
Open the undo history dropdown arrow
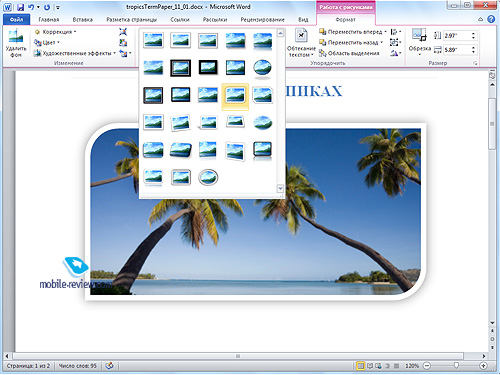pos(38,7)
